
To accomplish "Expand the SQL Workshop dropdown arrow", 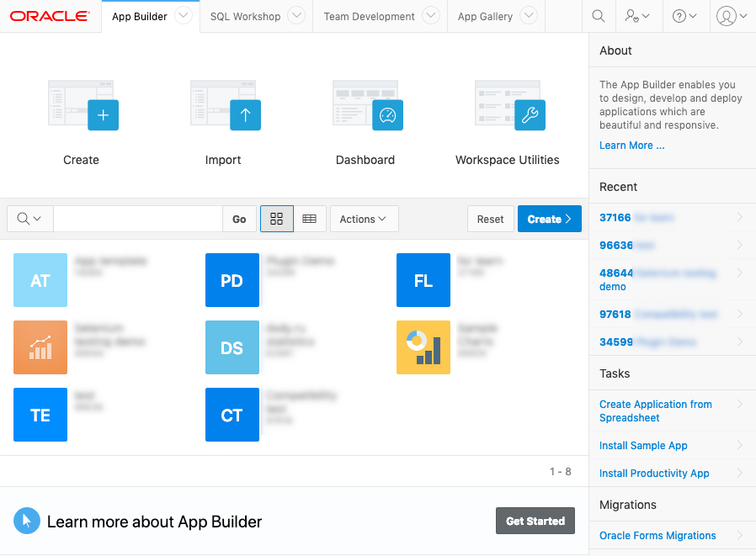I will pos(296,15).
